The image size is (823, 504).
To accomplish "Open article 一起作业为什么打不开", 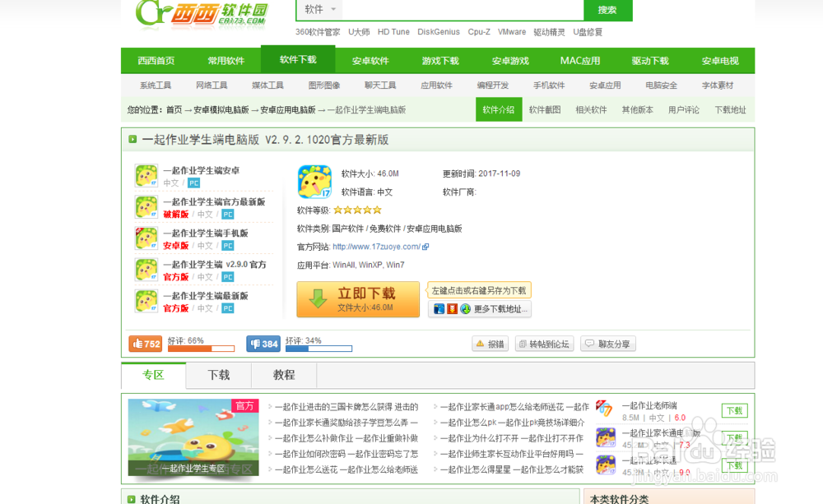I will (512, 438).
